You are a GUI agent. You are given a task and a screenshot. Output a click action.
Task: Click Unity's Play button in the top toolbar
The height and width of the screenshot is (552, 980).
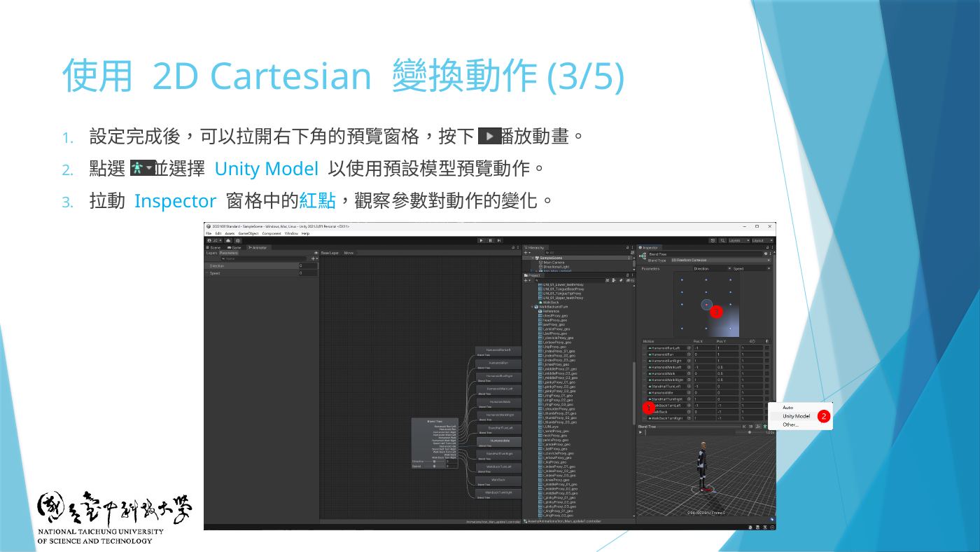pyautogui.click(x=481, y=240)
